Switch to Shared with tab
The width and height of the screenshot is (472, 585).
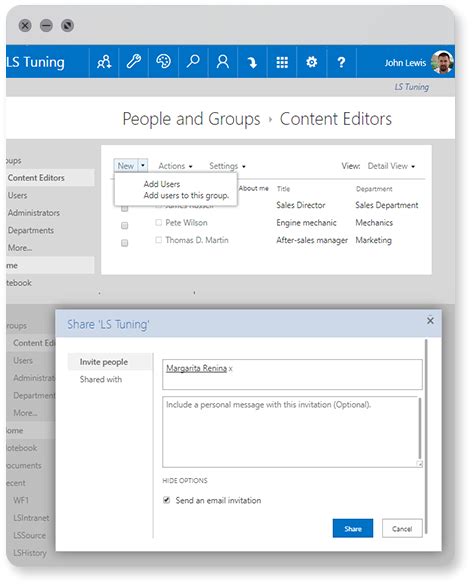tap(101, 379)
